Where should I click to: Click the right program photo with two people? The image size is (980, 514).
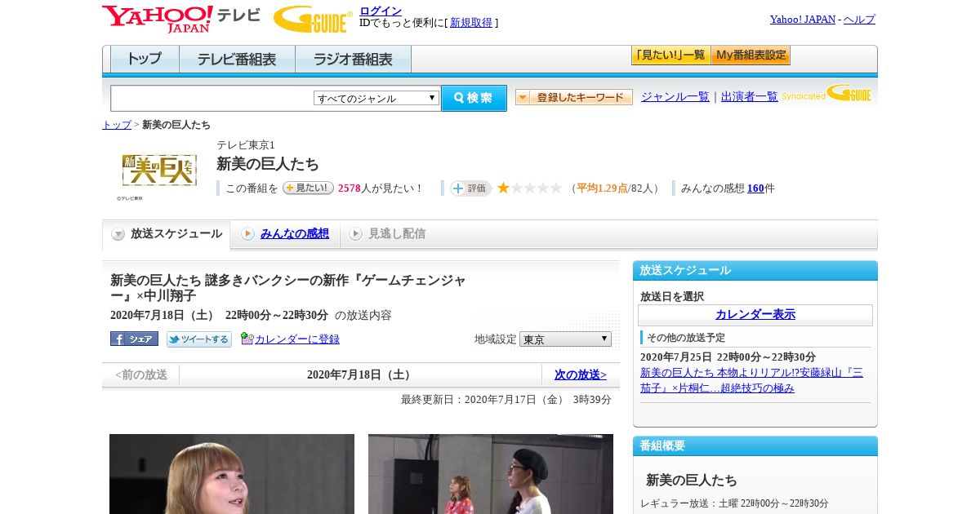(491, 474)
